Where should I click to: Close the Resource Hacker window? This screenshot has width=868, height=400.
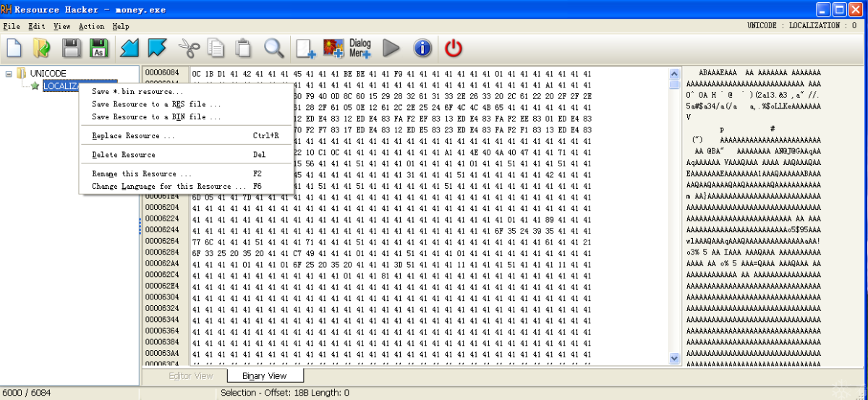click(x=856, y=9)
